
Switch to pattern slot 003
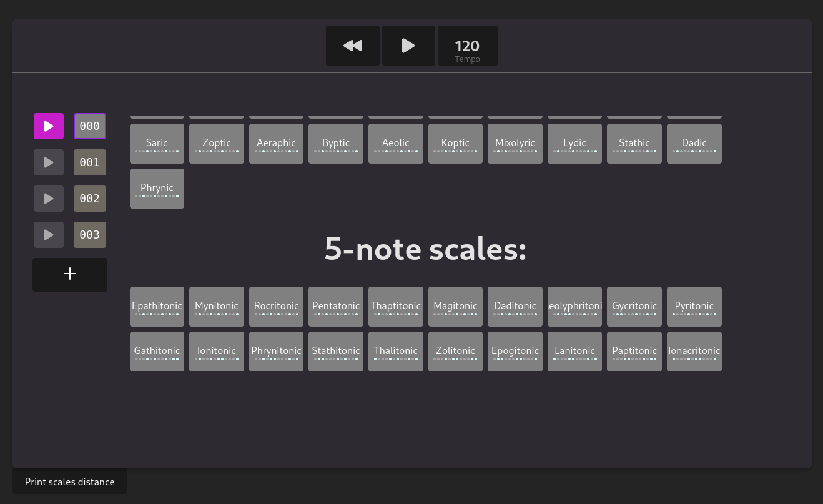coord(90,235)
